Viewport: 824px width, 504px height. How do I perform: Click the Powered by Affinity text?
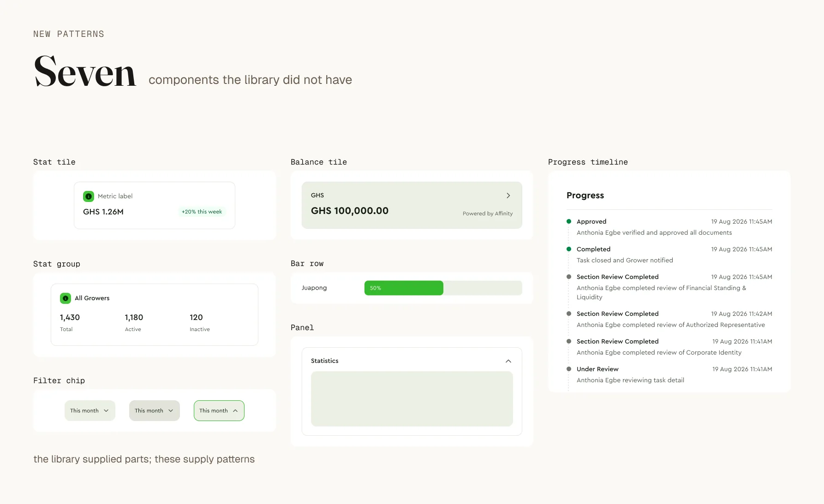point(488,213)
